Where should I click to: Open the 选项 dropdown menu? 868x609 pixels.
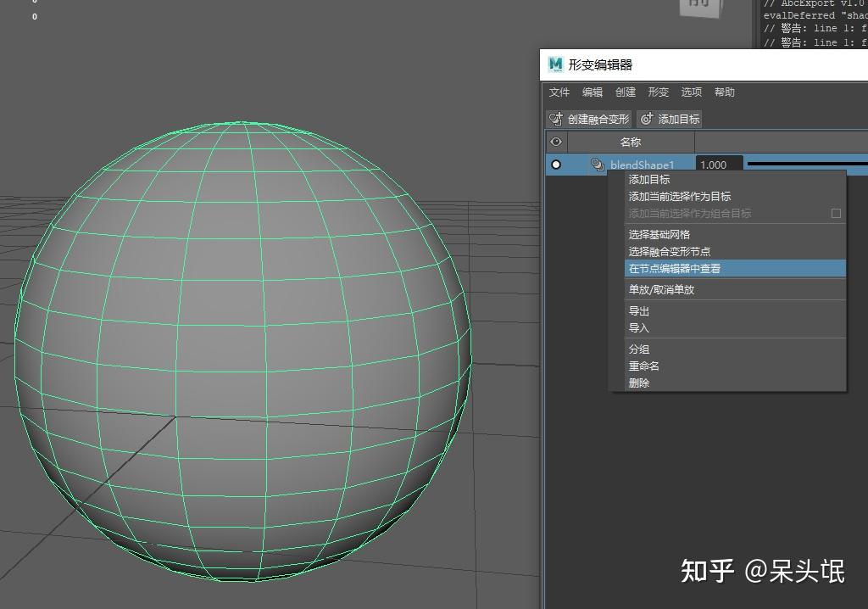[x=691, y=92]
